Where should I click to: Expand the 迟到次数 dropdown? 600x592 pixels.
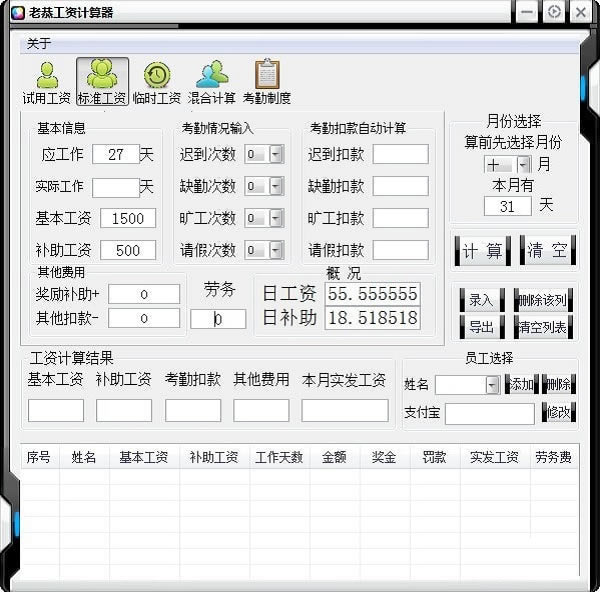click(276, 154)
